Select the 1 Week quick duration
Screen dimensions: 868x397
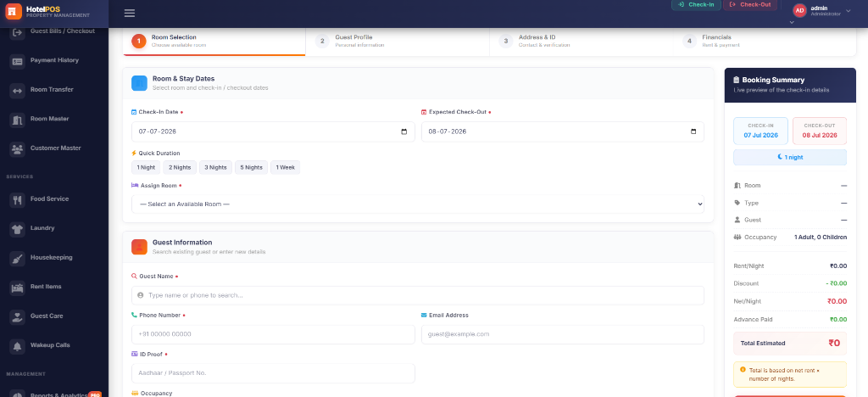tap(285, 167)
